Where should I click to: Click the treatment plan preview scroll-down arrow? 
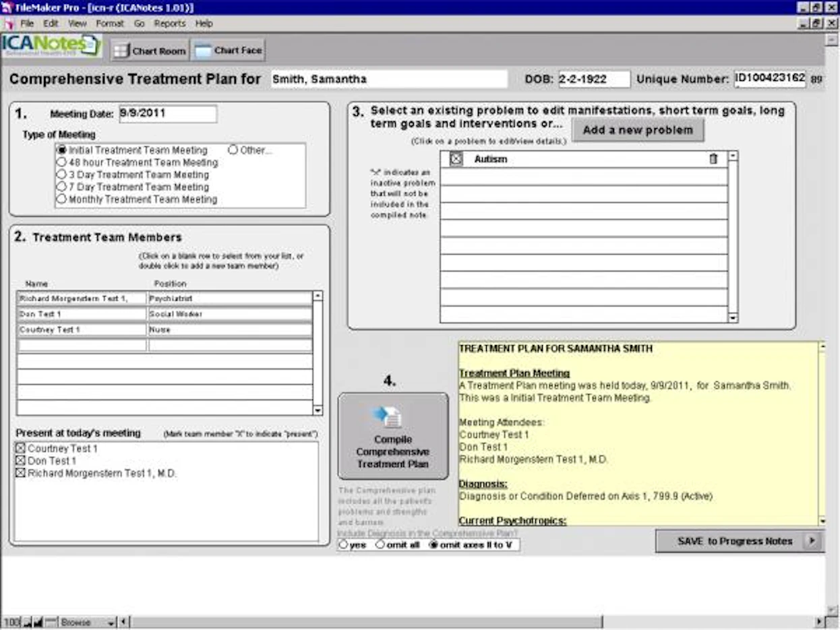coord(822,521)
